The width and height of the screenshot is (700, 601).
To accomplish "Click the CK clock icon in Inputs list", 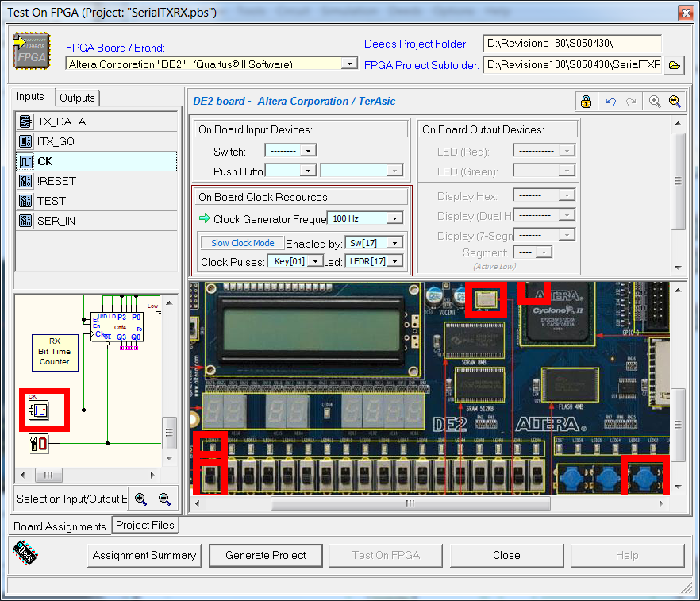I will 26,161.
